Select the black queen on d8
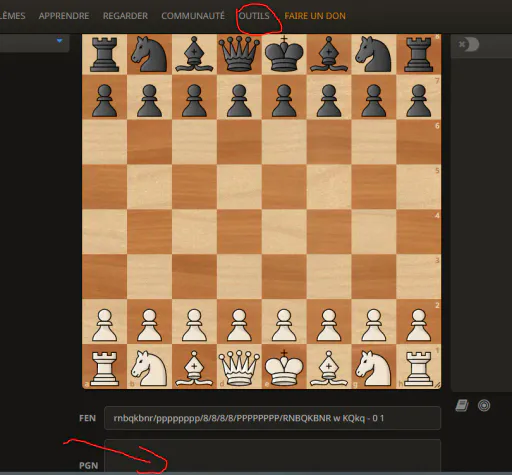512x475 pixels. 239,54
